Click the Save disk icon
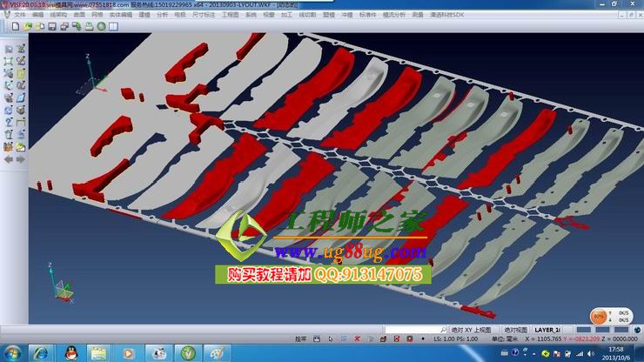Viewport: 644px width, 362px height. [52, 26]
